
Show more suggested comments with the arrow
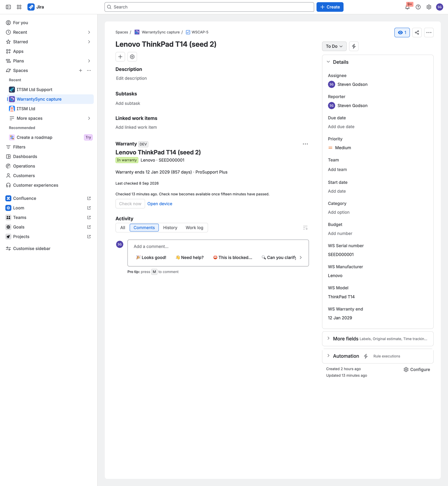301,258
